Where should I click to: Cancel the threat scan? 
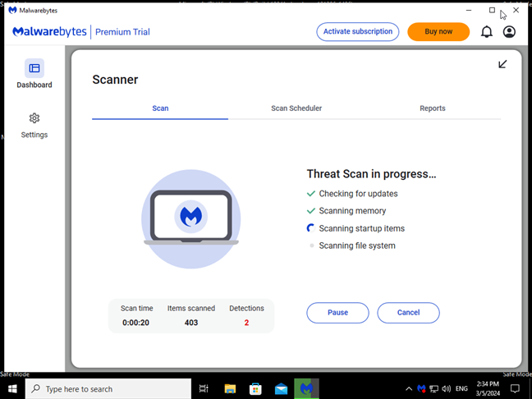(408, 313)
